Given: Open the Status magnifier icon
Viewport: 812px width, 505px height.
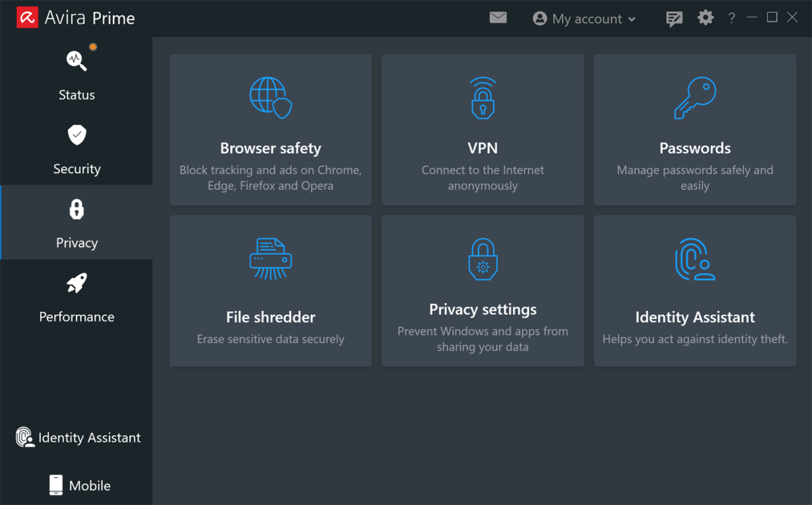Looking at the screenshot, I should click(76, 60).
